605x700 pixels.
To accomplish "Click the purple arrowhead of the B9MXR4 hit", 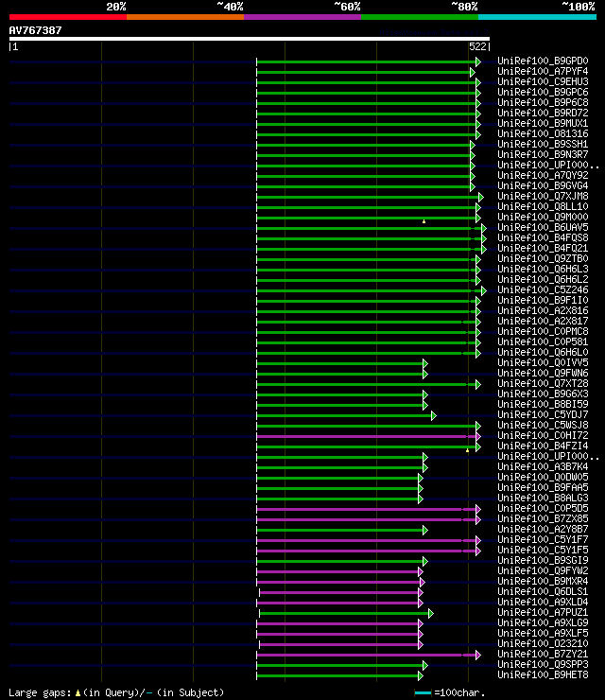I will coord(423,582).
